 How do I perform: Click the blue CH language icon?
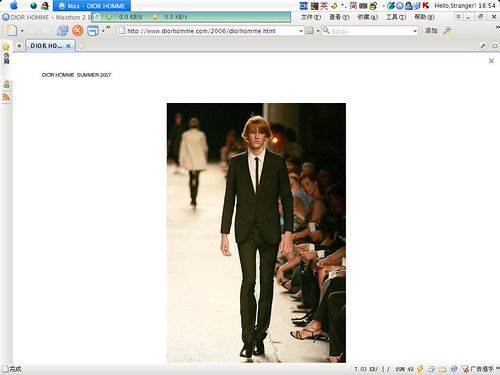coord(304,5)
